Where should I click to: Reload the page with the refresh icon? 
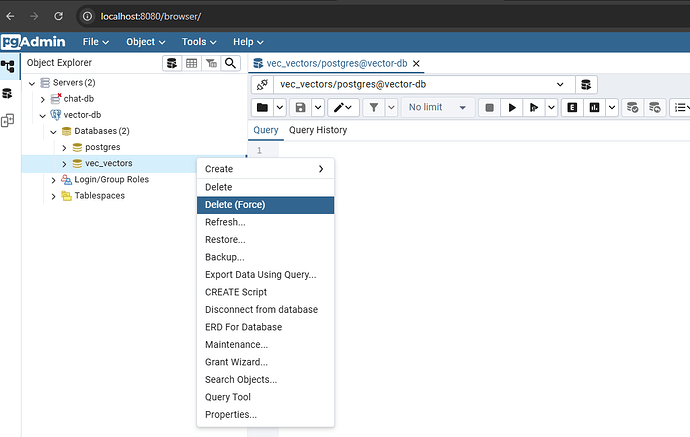pos(58,16)
